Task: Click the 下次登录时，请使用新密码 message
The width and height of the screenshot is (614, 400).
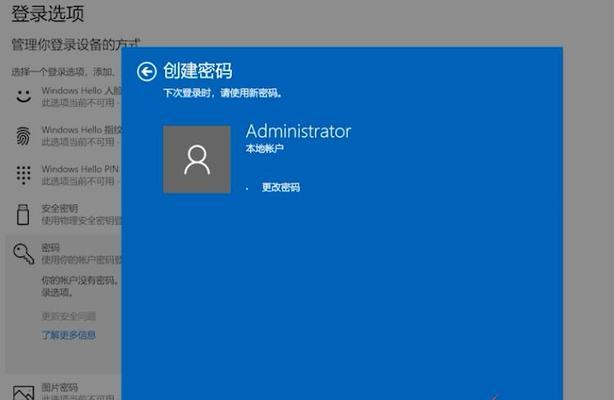Action: coord(222,93)
